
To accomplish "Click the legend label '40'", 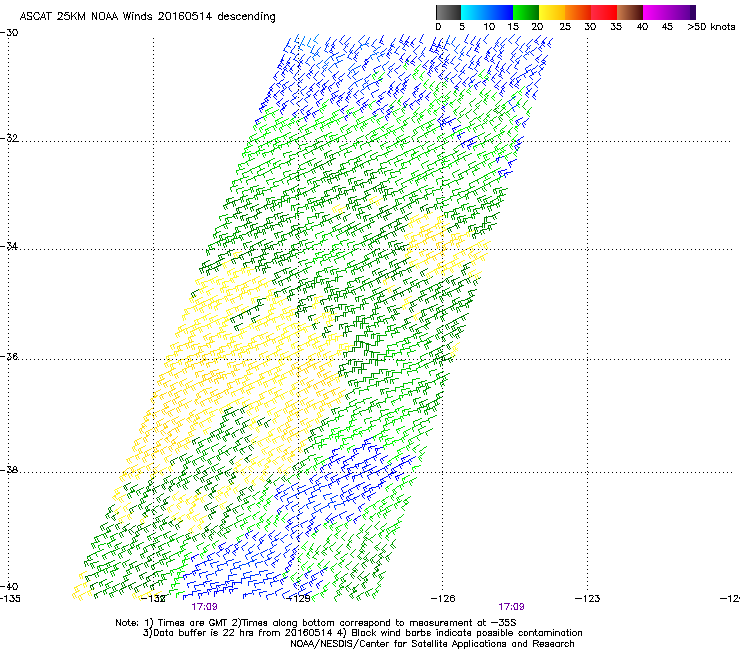I will tap(642, 27).
